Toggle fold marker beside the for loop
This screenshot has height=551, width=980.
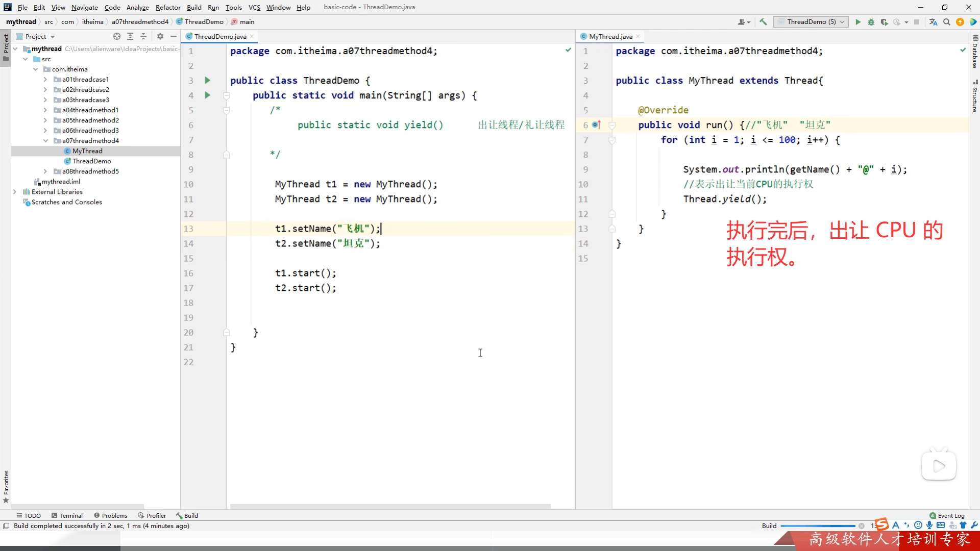click(612, 140)
